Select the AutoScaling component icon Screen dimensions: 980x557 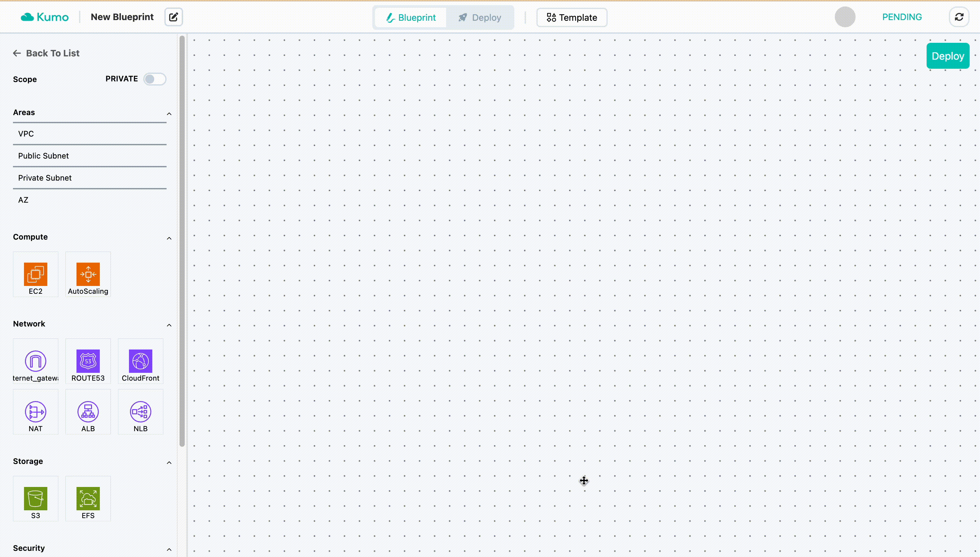tap(88, 274)
